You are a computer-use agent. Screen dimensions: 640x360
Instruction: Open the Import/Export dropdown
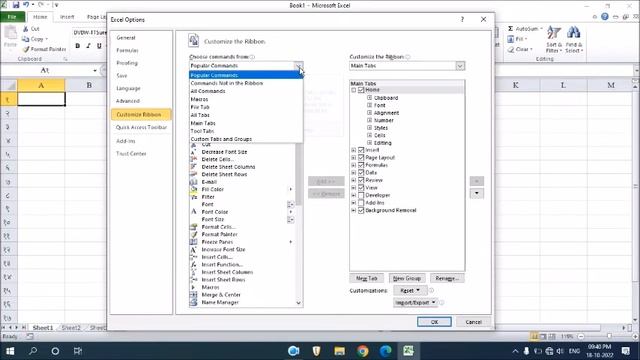pos(415,302)
